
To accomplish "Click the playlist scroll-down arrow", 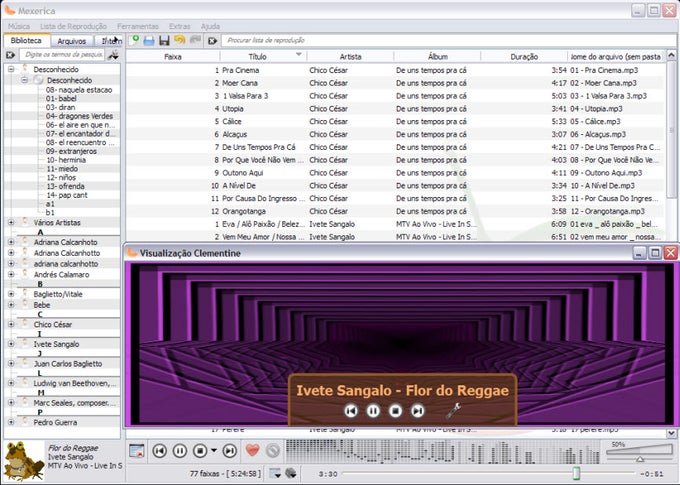I will coord(671,433).
